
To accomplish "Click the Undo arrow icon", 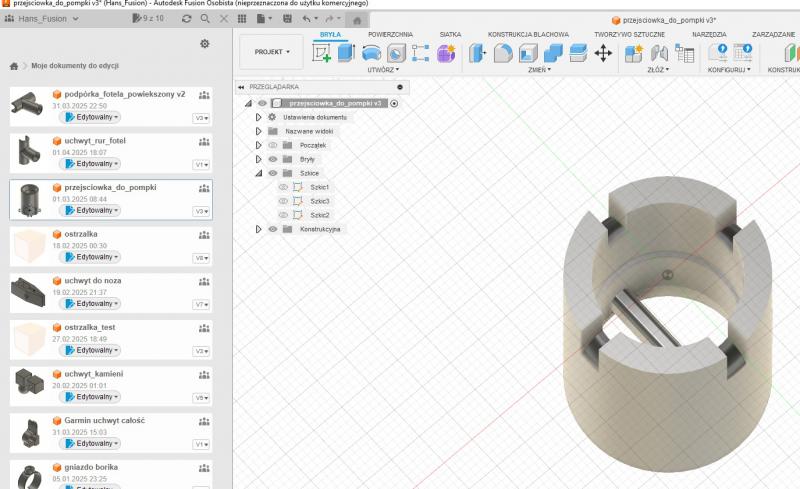I will click(307, 19).
